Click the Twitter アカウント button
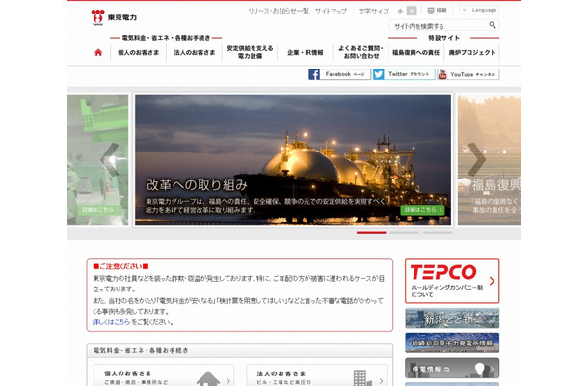The height and width of the screenshot is (386, 588). pyautogui.click(x=404, y=74)
